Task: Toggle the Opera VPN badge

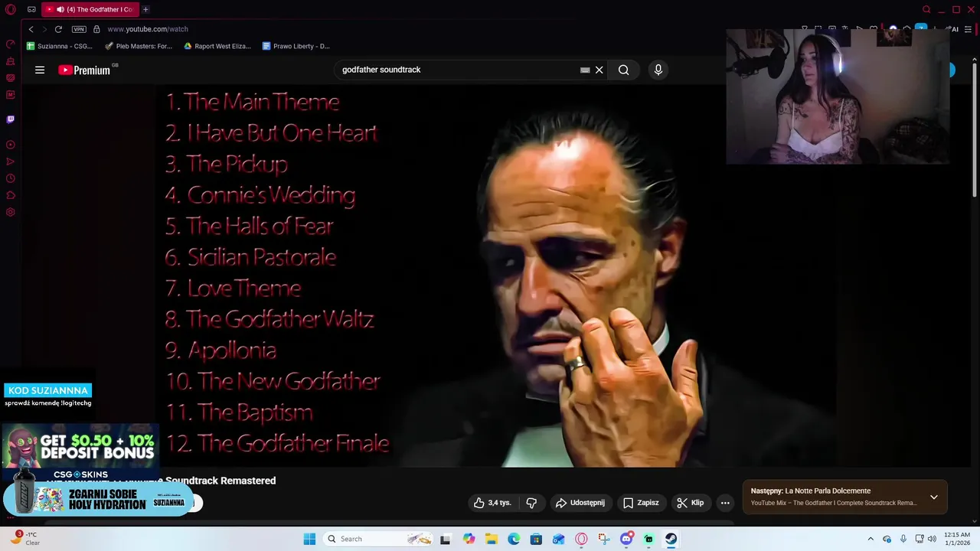Action: tap(79, 29)
